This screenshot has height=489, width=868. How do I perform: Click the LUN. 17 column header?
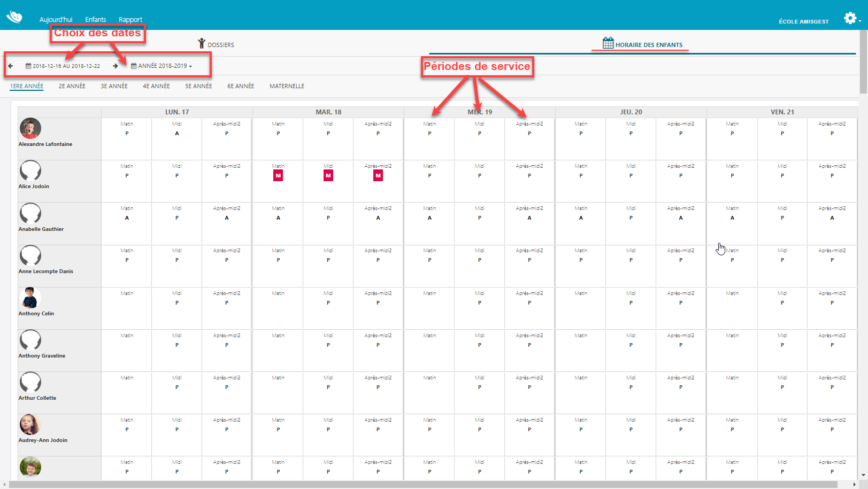point(177,112)
